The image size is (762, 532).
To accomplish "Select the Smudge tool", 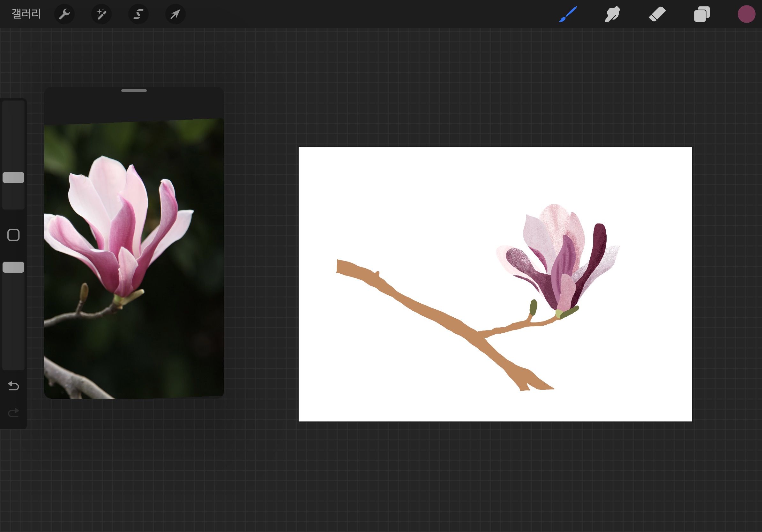I will click(x=612, y=14).
